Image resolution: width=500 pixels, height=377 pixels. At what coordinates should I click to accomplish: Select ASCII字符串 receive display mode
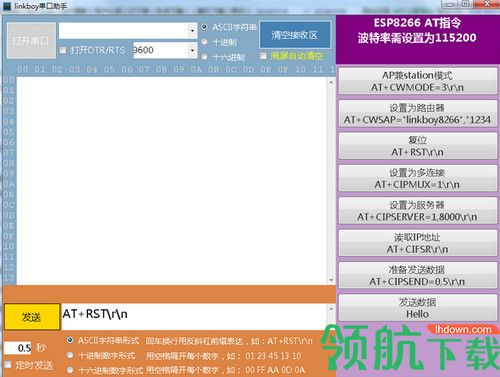(205, 27)
